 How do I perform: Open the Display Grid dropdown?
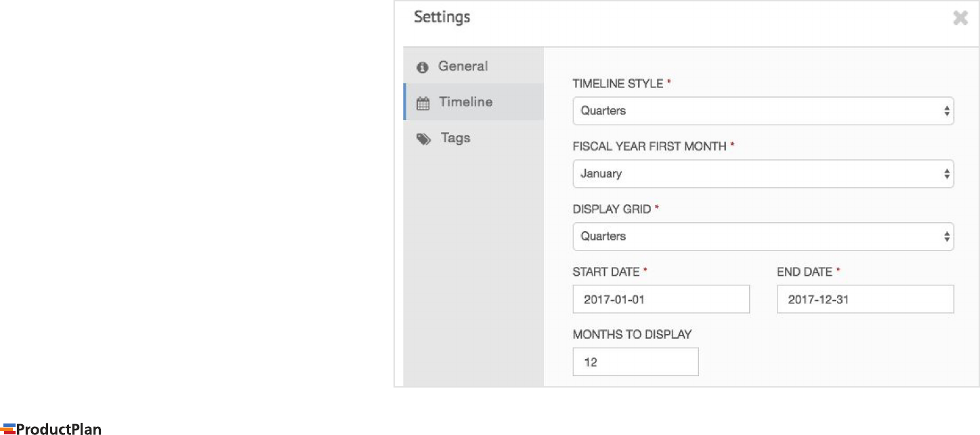tap(763, 236)
